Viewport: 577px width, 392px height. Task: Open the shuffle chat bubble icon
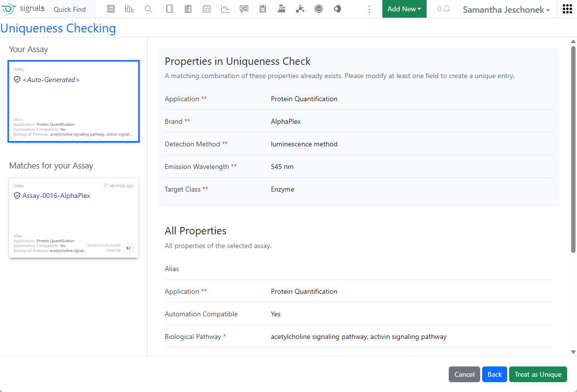[244, 9]
